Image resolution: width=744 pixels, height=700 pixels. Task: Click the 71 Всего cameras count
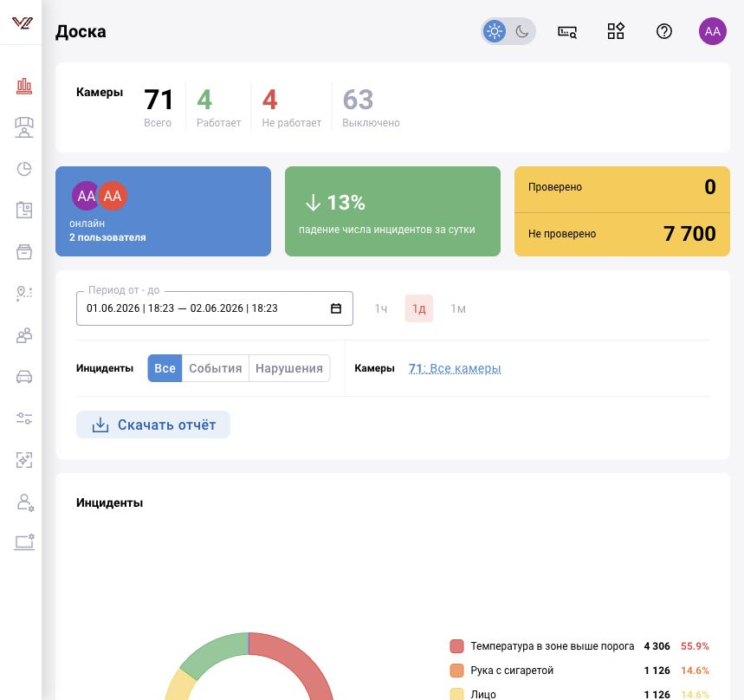click(x=159, y=107)
